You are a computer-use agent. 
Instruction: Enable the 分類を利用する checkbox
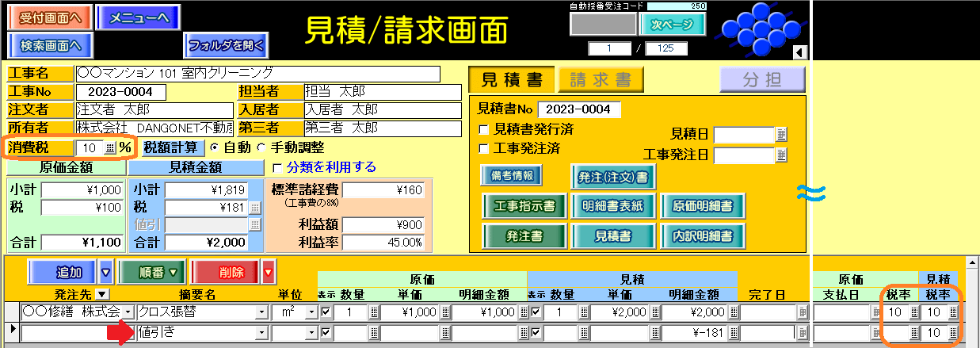click(277, 168)
